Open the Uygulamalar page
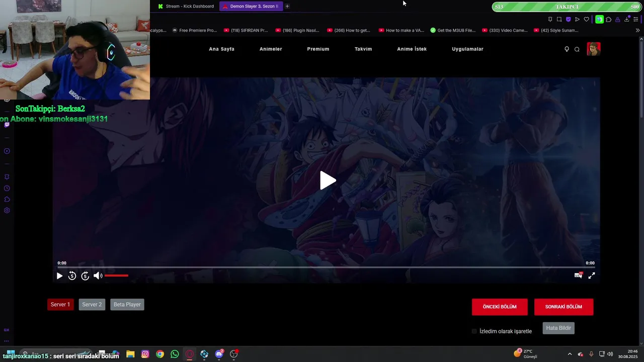This screenshot has width=644, height=362. [467, 49]
